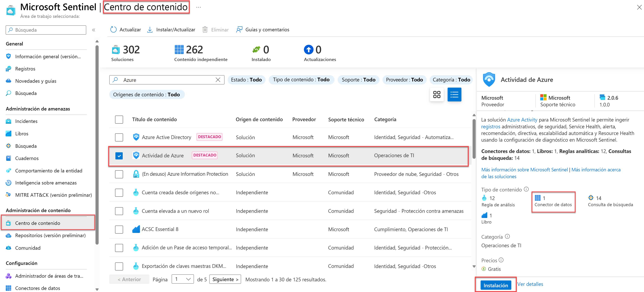Click the Novedades y guías cloud icon
The width and height of the screenshot is (644, 292).
[x=9, y=81]
